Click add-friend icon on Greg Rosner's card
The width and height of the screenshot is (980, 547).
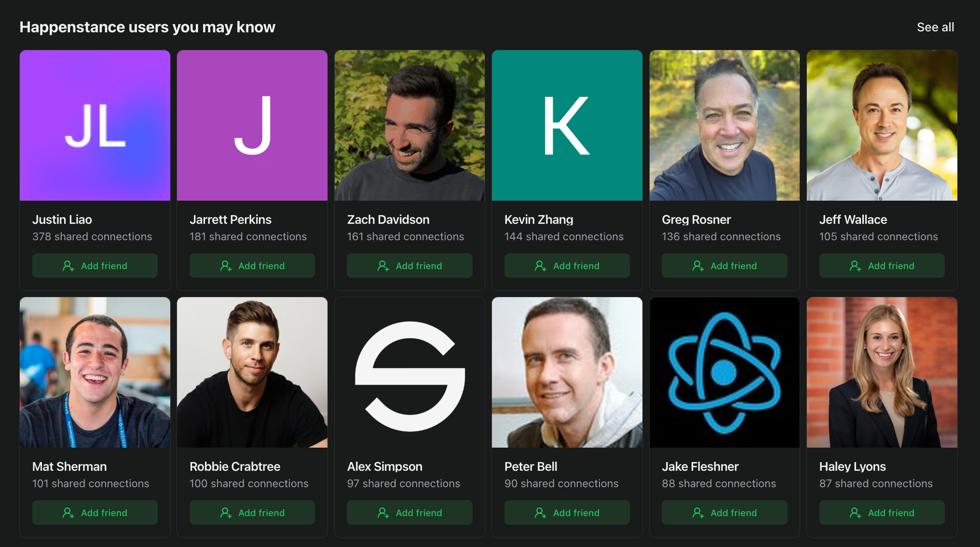698,266
